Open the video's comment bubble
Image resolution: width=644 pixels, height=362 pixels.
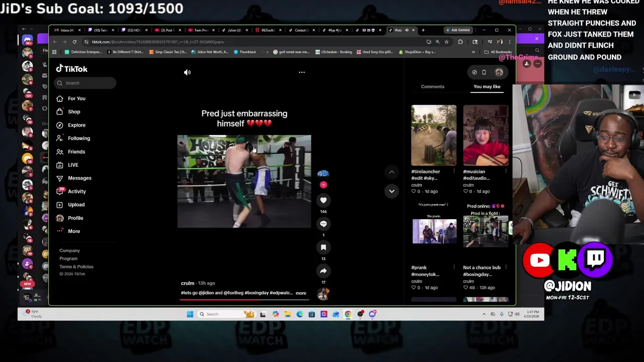coord(324,224)
